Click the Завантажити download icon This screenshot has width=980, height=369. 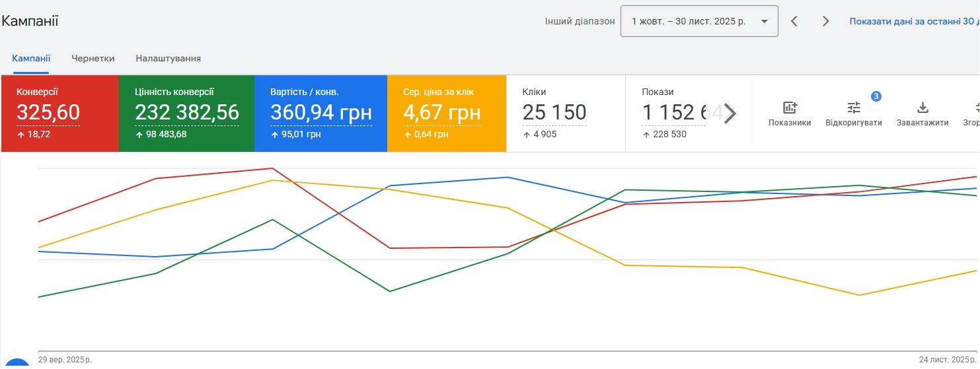click(923, 108)
